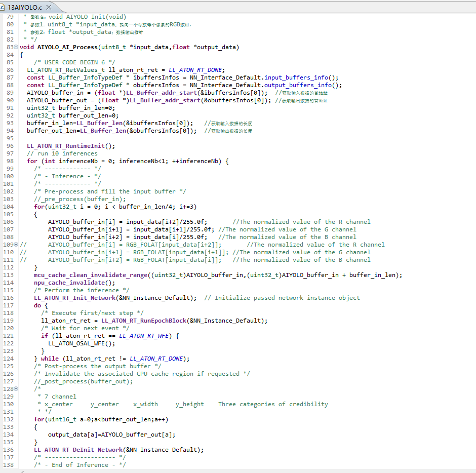
Task: Click input_buffers_info call on line 87
Action: coord(296,77)
